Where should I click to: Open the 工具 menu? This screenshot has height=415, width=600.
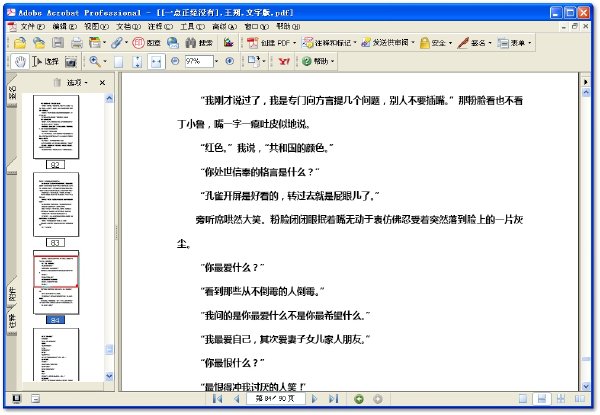(192, 26)
